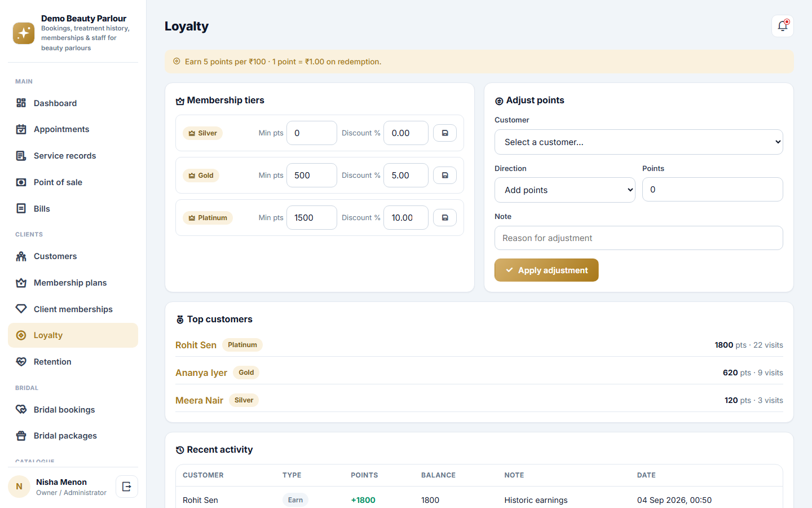This screenshot has height=508, width=812.
Task: Open Ananya Iyer customer link
Action: point(201,373)
